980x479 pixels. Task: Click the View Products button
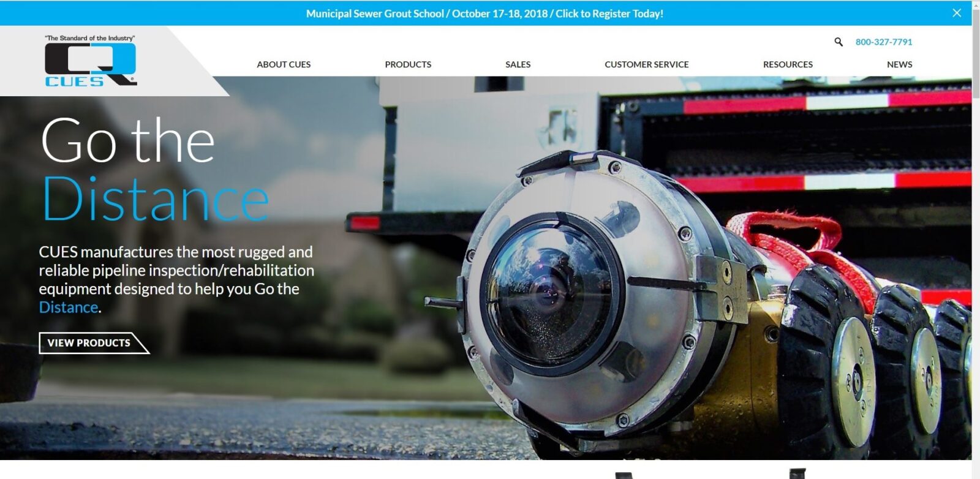point(94,343)
